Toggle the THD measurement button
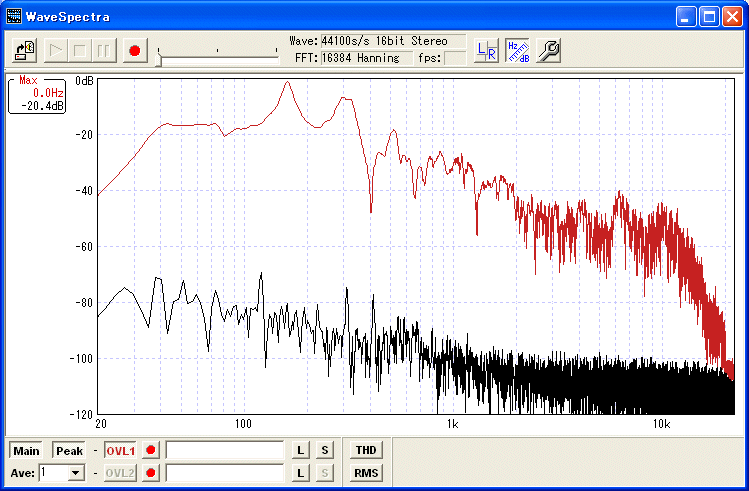The width and height of the screenshot is (749, 491). pos(366,451)
